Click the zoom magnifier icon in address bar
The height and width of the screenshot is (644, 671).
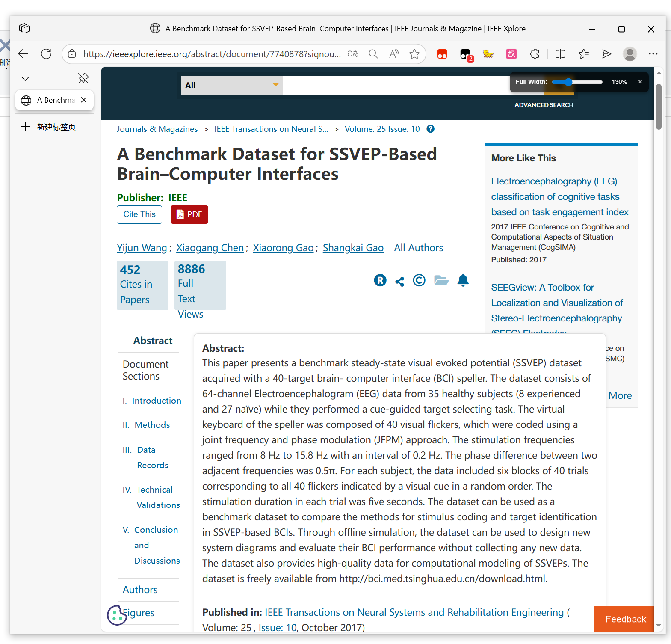[373, 54]
